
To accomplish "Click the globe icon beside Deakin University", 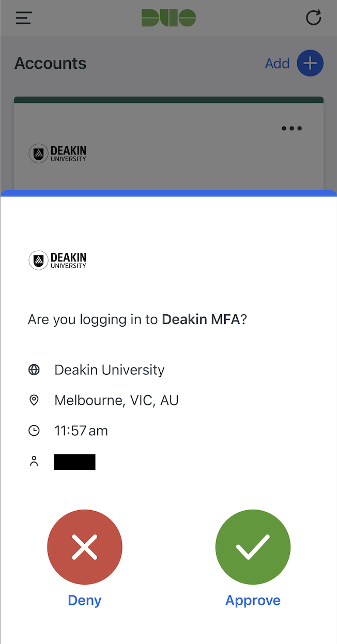I will tap(34, 370).
